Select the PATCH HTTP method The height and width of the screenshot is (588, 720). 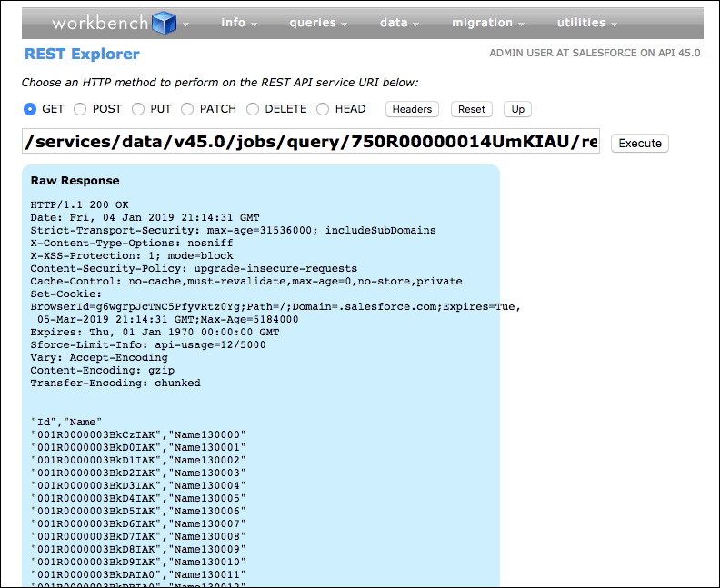[x=187, y=109]
